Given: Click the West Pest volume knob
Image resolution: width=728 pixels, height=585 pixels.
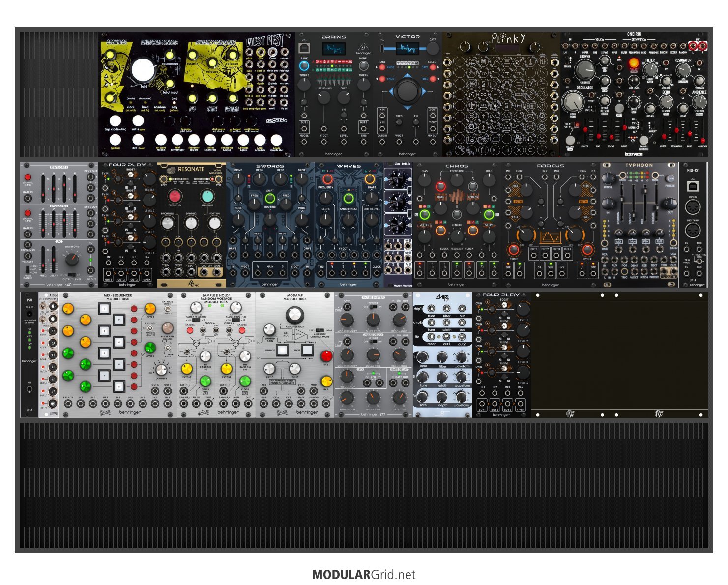Looking at the screenshot, I should coord(232,99).
